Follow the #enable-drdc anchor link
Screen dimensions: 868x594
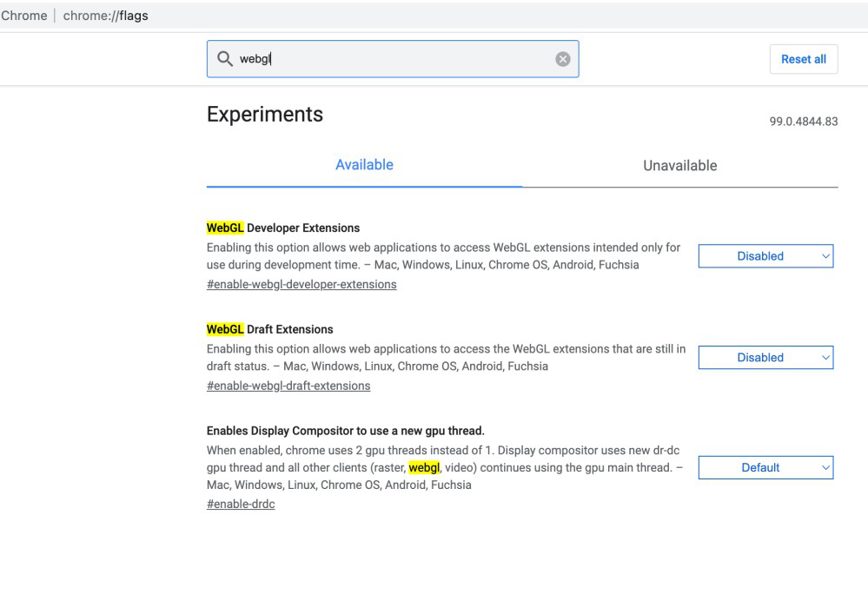pyautogui.click(x=241, y=505)
